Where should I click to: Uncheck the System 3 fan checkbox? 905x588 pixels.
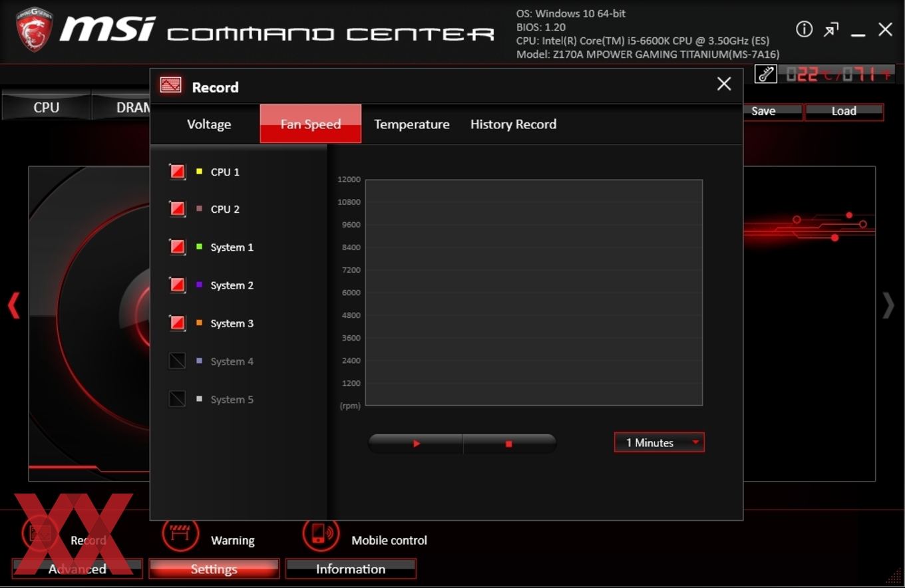177,323
